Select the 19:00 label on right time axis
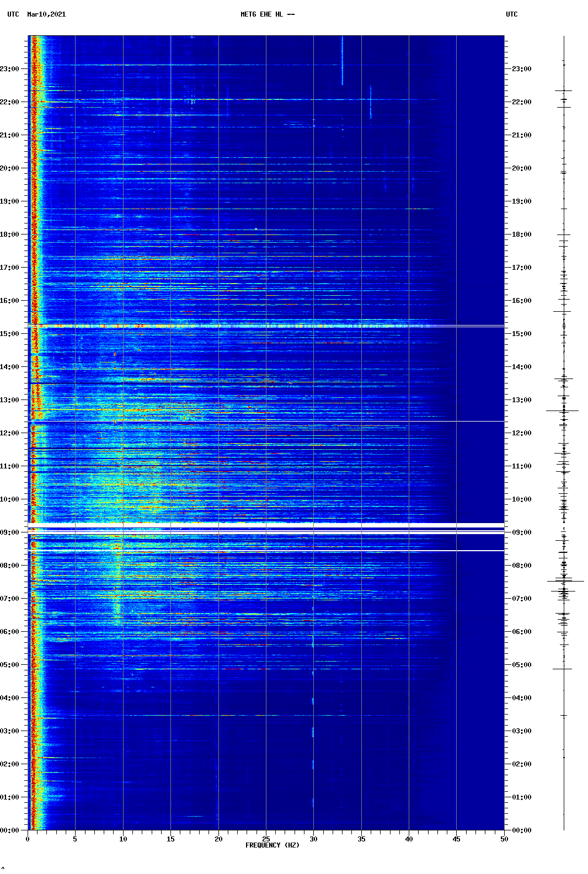588x874 pixels. pyautogui.click(x=521, y=201)
